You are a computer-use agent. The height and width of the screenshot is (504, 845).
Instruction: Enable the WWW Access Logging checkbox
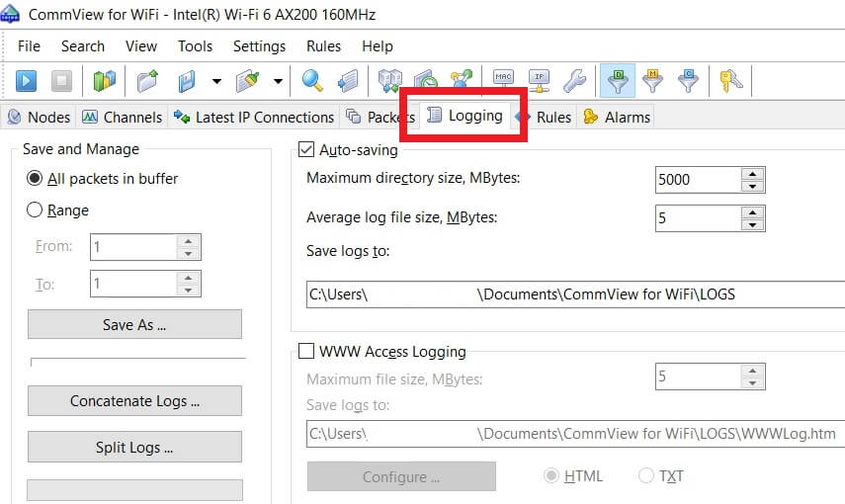[306, 351]
